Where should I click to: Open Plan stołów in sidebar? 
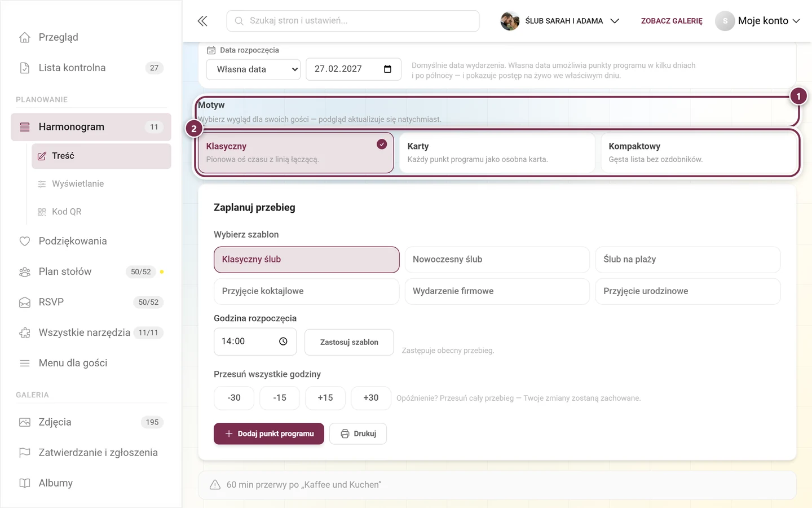[91, 271]
